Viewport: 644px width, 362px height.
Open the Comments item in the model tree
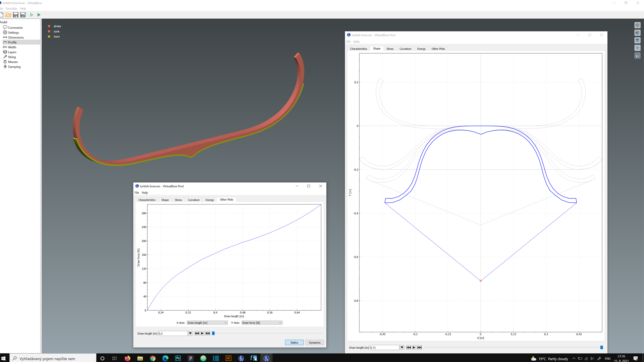coord(15,28)
